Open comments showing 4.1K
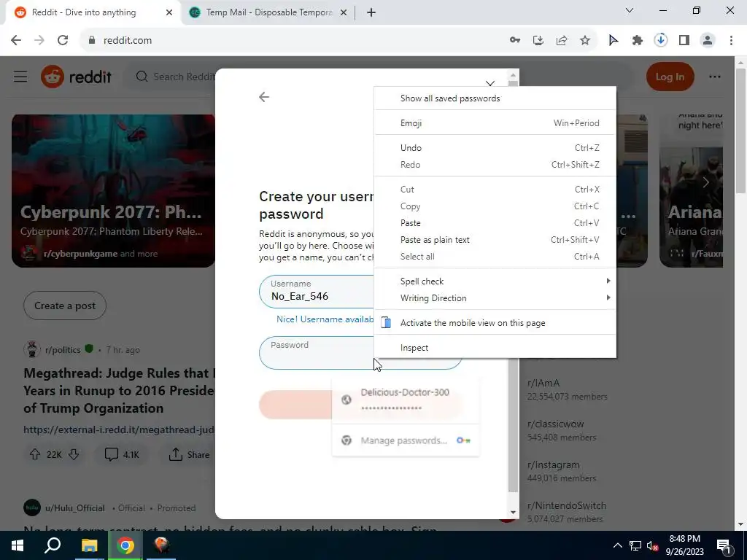The width and height of the screenshot is (747, 560). [122, 454]
